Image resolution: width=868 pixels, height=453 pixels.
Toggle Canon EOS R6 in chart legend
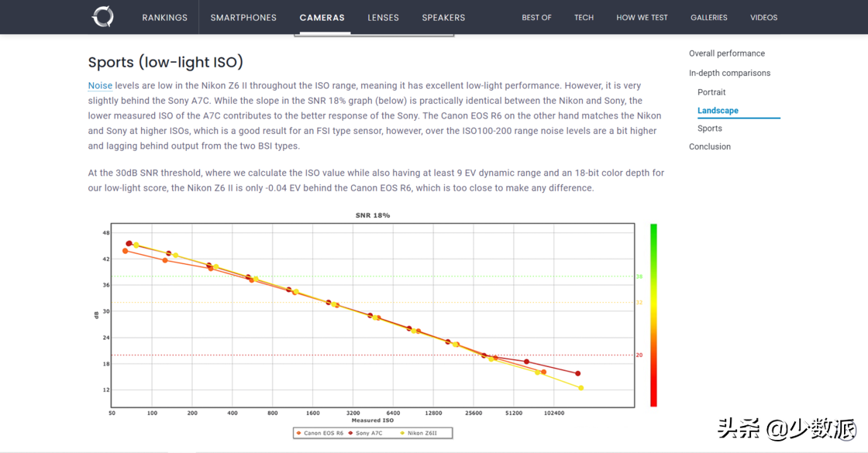point(320,433)
